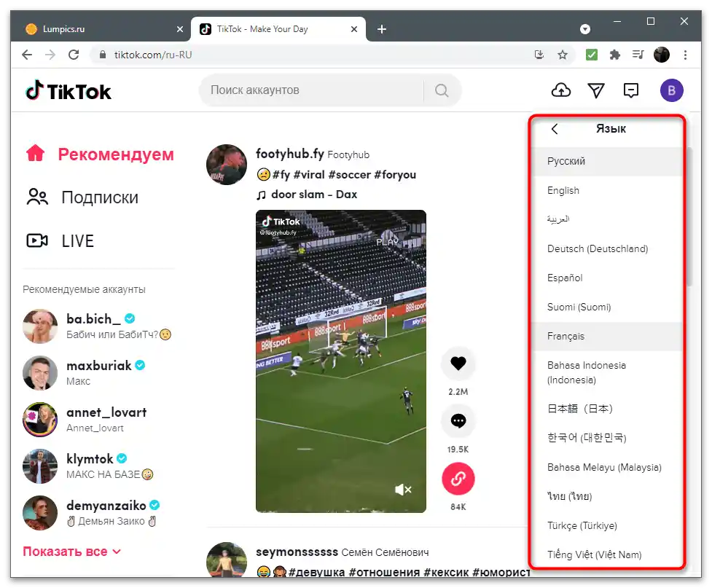This screenshot has width=712, height=588.
Task: Click the #soccer hashtag
Action: point(349,175)
